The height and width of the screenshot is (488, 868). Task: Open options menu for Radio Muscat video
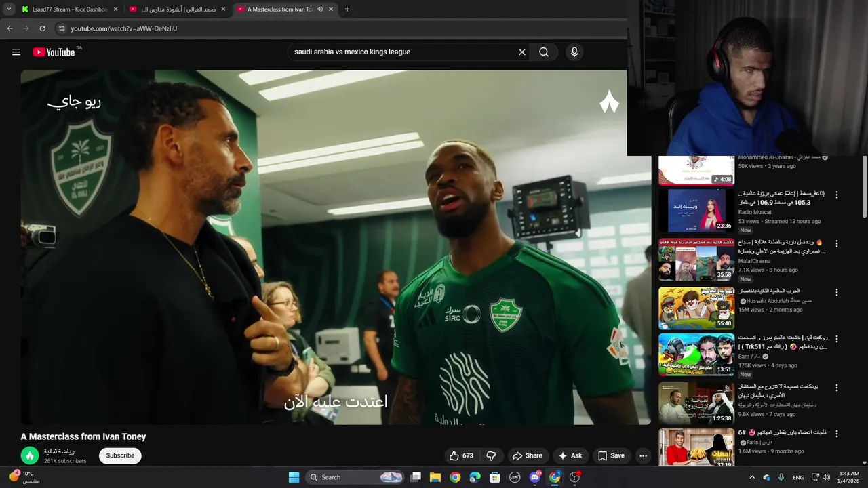pyautogui.click(x=836, y=195)
